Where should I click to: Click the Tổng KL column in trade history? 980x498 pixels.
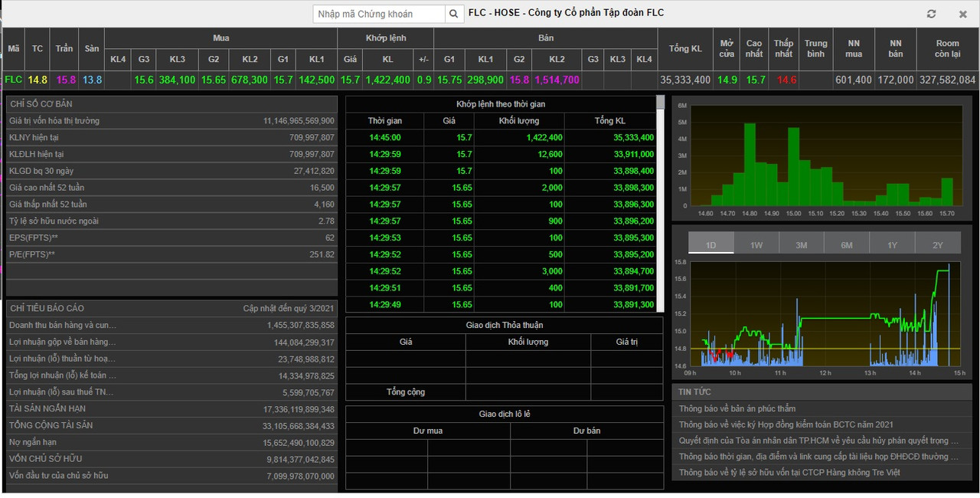tap(609, 120)
